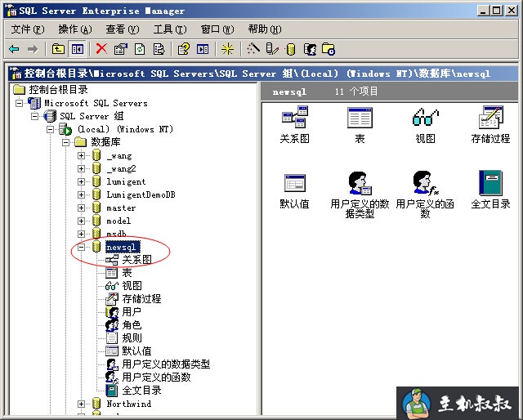Select 全文目录 tree node

(x=141, y=391)
